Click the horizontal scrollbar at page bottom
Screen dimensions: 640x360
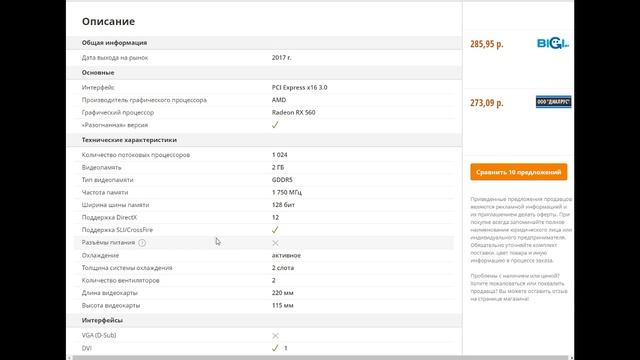320,358
